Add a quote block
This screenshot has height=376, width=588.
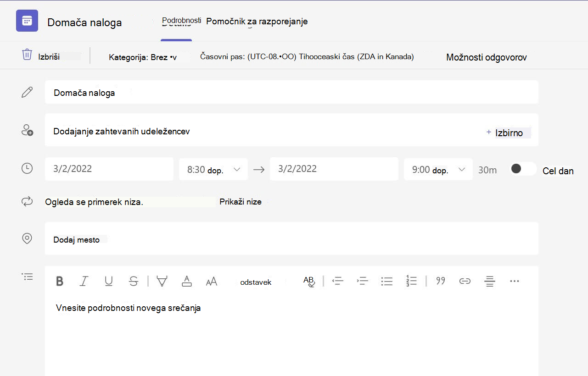click(x=441, y=281)
